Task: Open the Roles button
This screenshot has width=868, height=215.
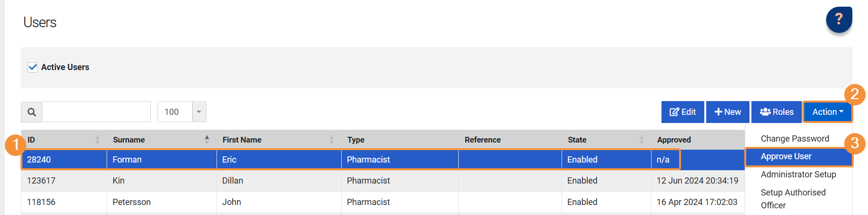Action: click(777, 112)
